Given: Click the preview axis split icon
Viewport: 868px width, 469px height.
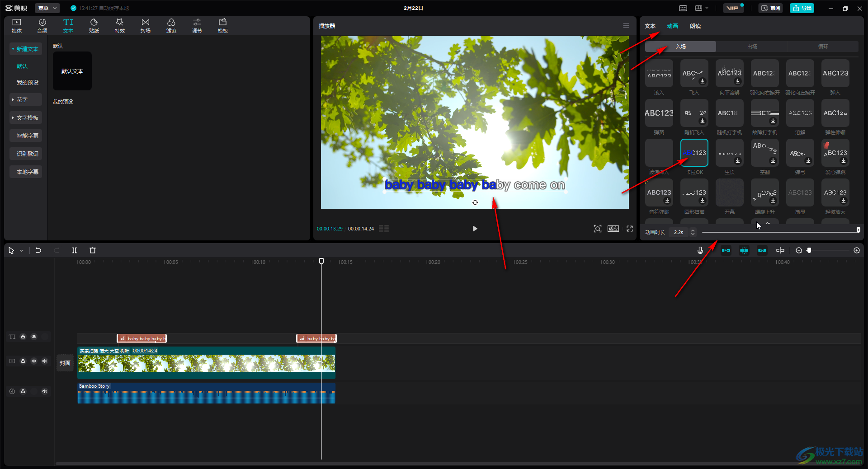Looking at the screenshot, I should pos(780,250).
